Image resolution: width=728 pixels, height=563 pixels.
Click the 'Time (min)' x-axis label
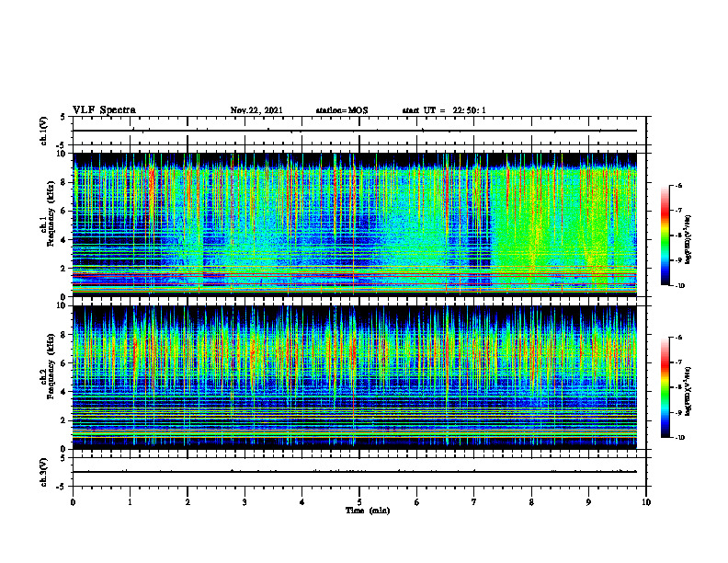click(368, 511)
